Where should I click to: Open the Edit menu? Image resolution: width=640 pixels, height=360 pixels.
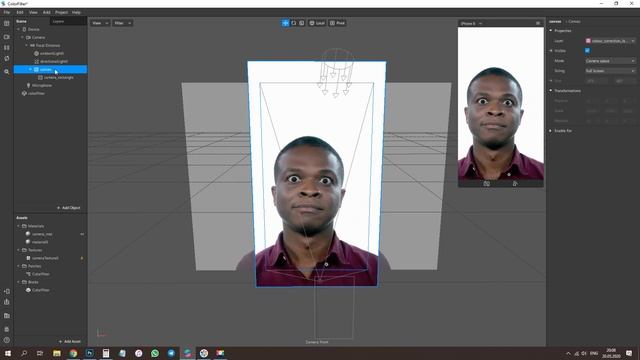coord(20,12)
